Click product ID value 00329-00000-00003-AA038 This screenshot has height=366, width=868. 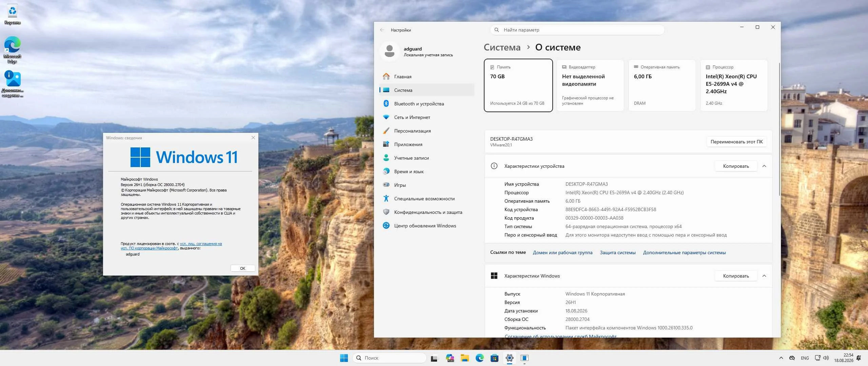pos(594,218)
